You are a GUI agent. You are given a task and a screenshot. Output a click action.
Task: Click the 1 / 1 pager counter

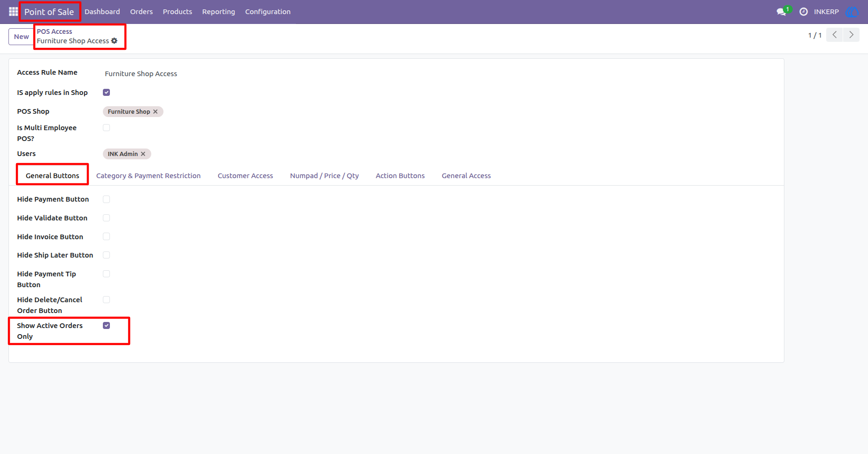coord(814,35)
